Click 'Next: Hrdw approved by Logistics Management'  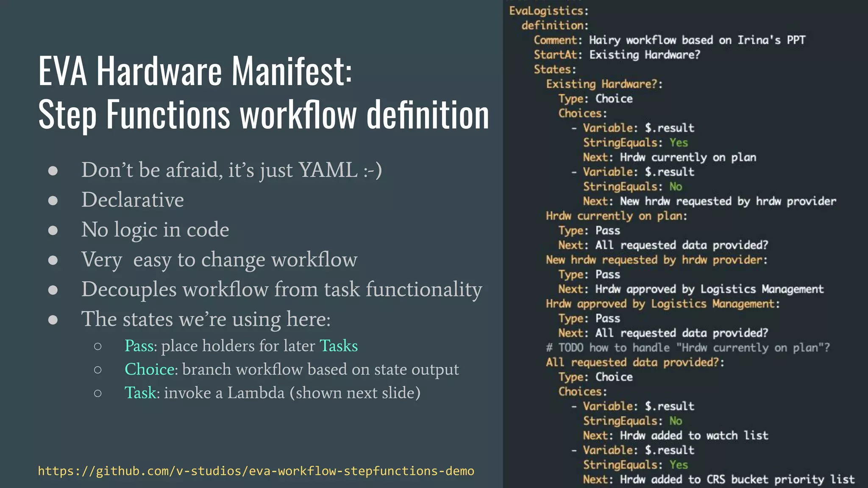(x=691, y=289)
